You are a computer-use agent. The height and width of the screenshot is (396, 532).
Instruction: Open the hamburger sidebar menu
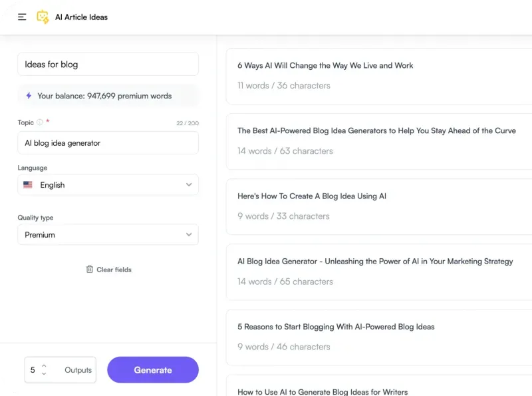[x=22, y=17]
